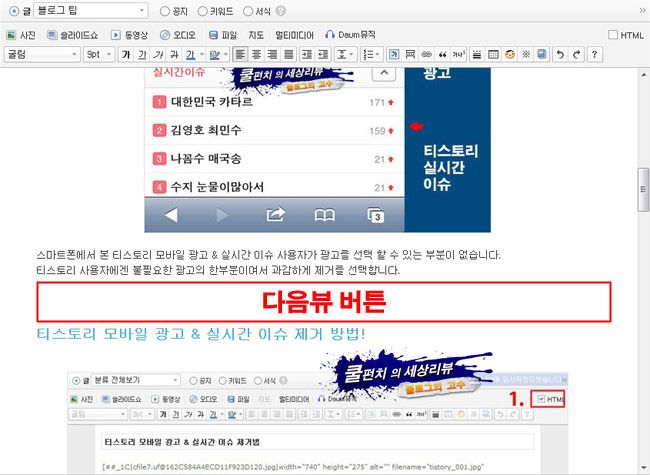The width and height of the screenshot is (650, 475).
Task: Insert a table
Action: coord(493,54)
